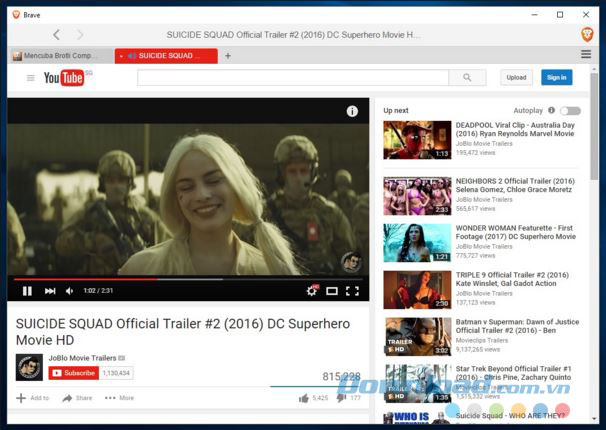Share this video
This screenshot has height=430, width=606.
coord(77,398)
